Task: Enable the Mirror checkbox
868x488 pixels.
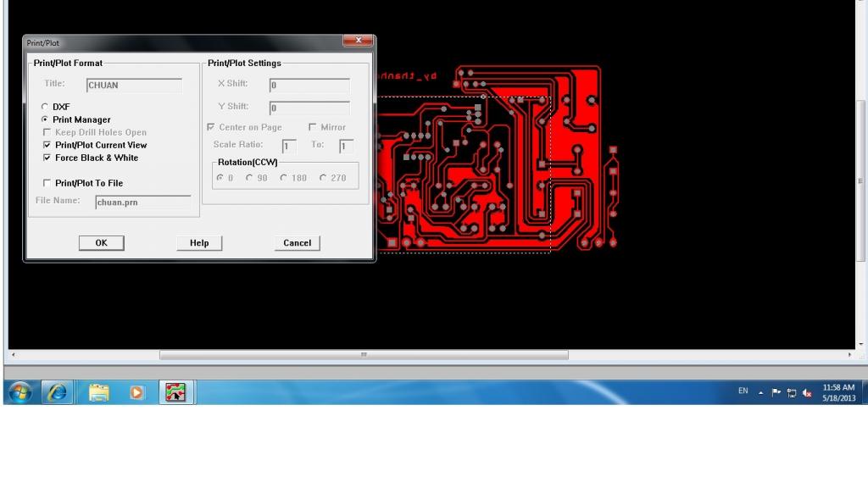Action: 312,127
